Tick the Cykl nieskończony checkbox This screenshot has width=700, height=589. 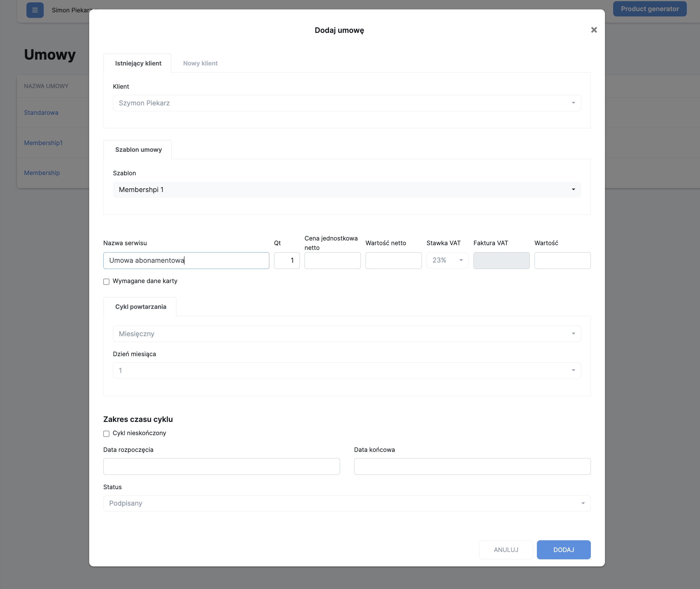click(106, 433)
